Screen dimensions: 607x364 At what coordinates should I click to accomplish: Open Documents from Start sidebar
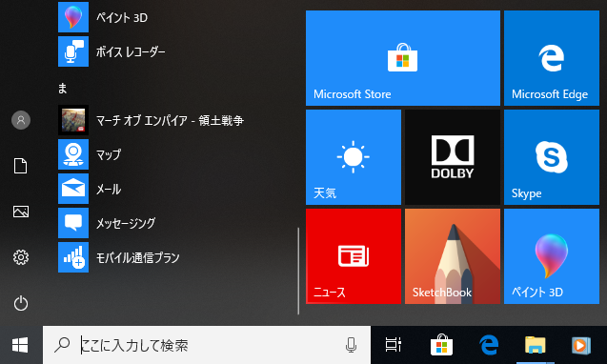[x=21, y=166]
